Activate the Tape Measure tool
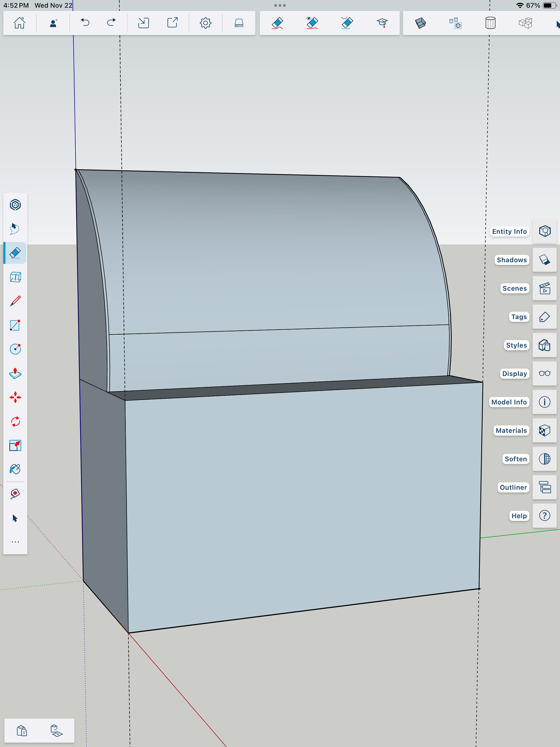560x747 pixels. pyautogui.click(x=15, y=494)
